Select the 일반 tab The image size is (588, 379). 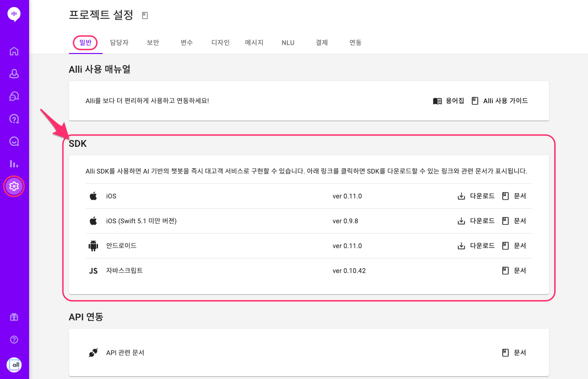[85, 43]
